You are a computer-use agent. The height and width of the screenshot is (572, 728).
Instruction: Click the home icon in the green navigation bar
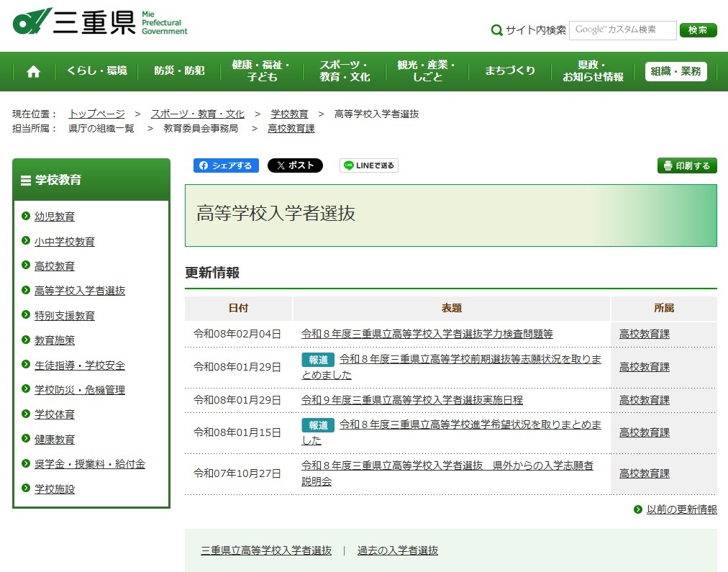click(x=32, y=71)
